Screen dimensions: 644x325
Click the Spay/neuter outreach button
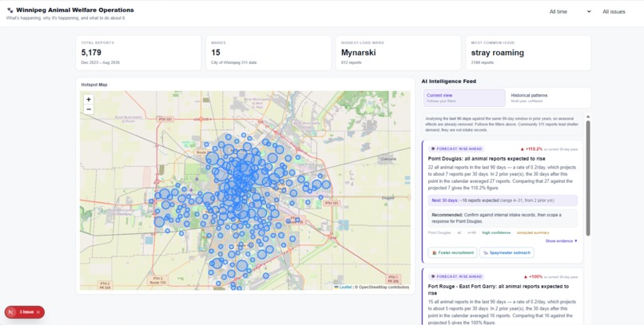click(x=507, y=253)
